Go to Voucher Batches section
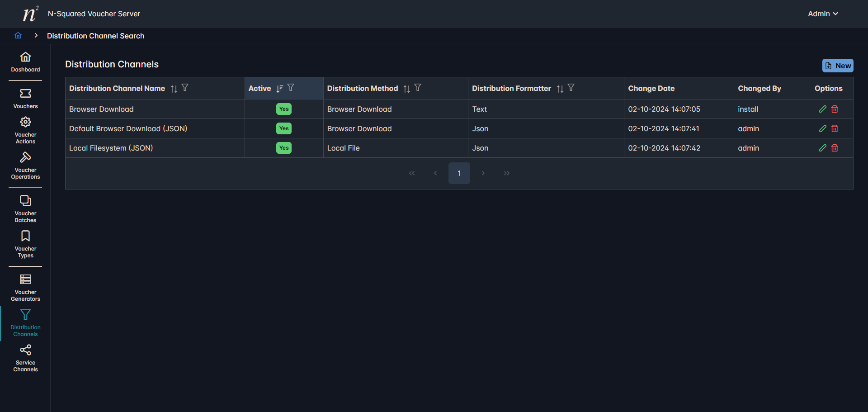Viewport: 868px width, 412px height. [25, 209]
